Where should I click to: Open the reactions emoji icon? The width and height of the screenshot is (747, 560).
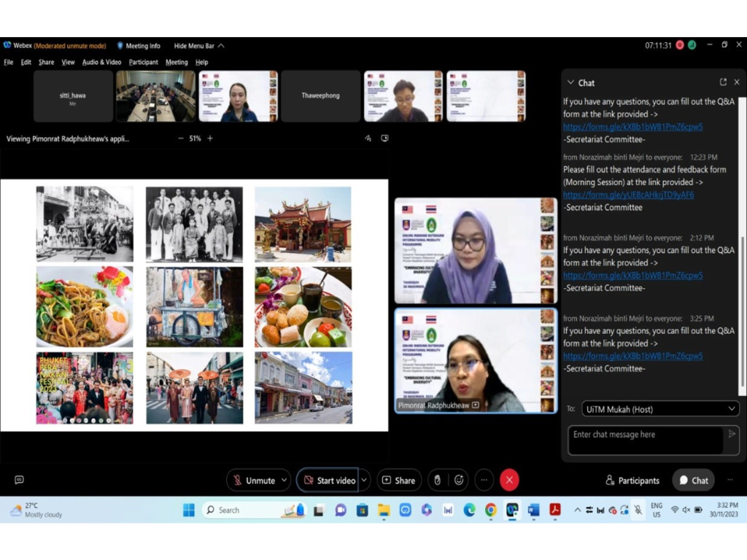pyautogui.click(x=458, y=480)
